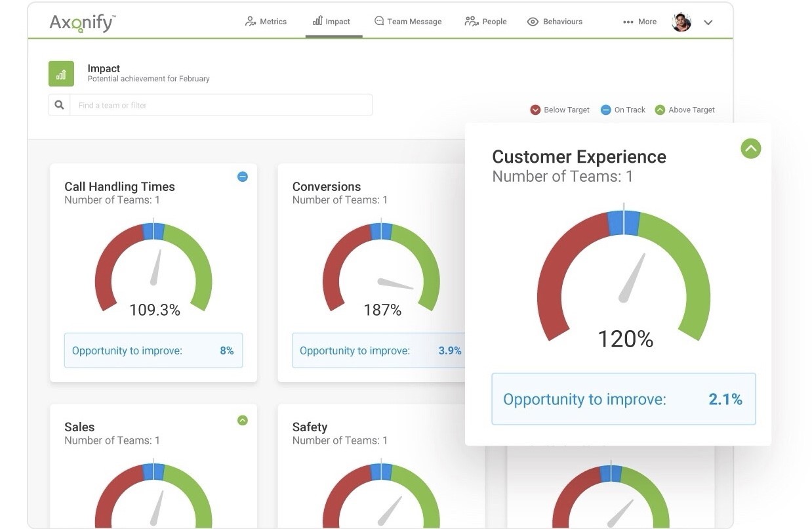Open the More menu
812x529 pixels.
639,22
